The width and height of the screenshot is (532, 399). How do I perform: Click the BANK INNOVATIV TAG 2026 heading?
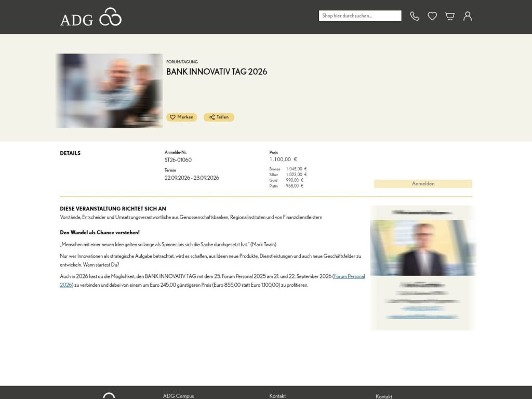pyautogui.click(x=217, y=72)
